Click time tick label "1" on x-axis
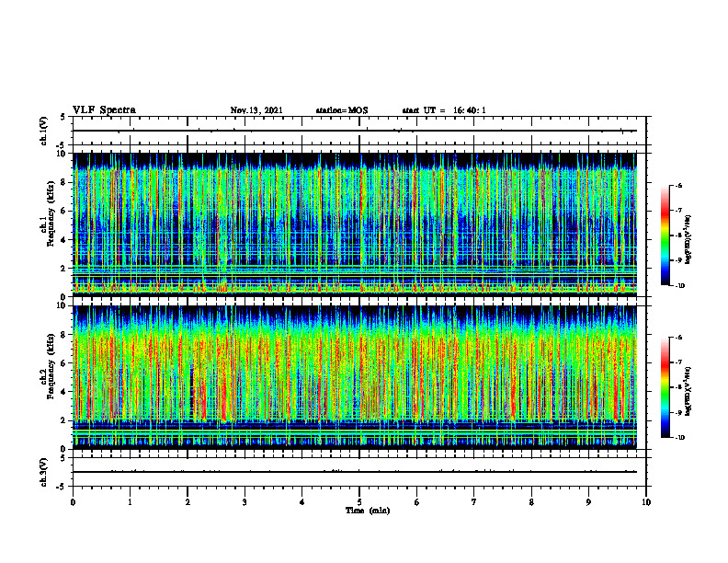 coord(130,502)
